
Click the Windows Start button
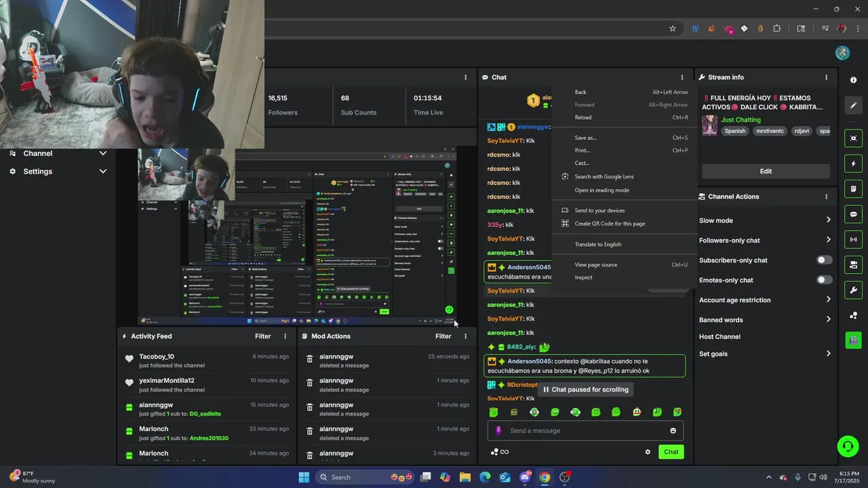click(x=304, y=477)
